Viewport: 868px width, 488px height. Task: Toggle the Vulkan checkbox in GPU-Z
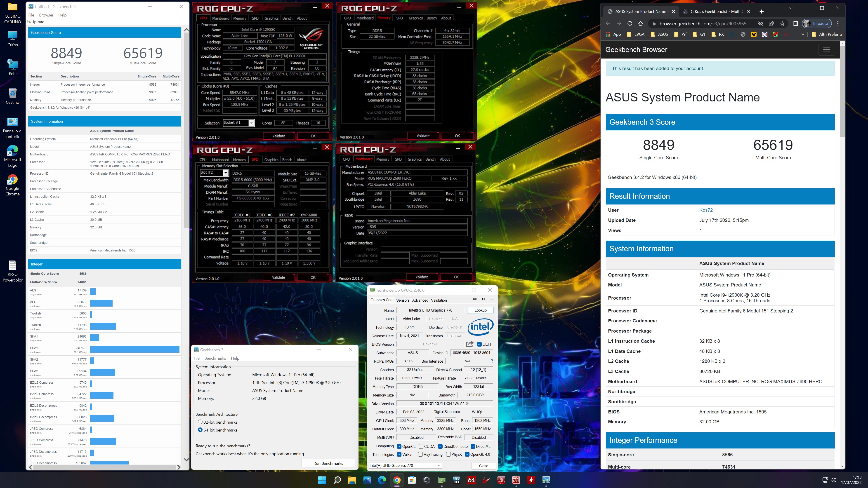click(x=399, y=454)
